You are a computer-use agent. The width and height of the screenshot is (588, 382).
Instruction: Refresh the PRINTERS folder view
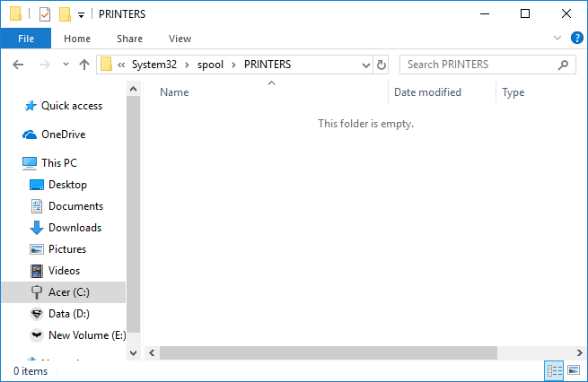click(x=382, y=65)
